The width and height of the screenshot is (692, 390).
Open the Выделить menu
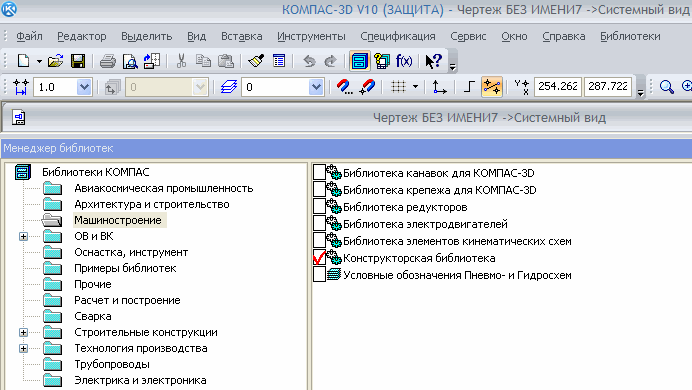[147, 36]
